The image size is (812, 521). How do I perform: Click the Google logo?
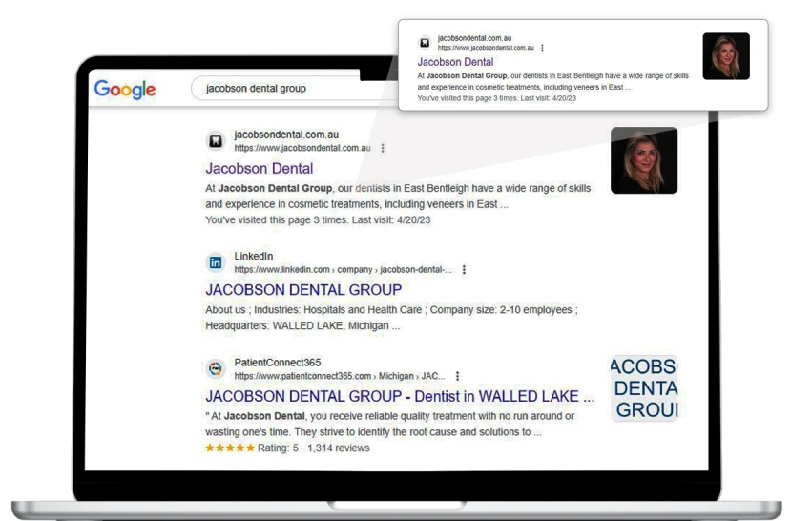125,90
